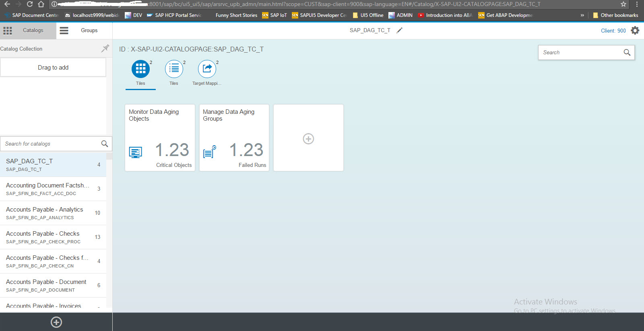Open settings gear icon
The width and height of the screenshot is (644, 331).
coord(635,31)
